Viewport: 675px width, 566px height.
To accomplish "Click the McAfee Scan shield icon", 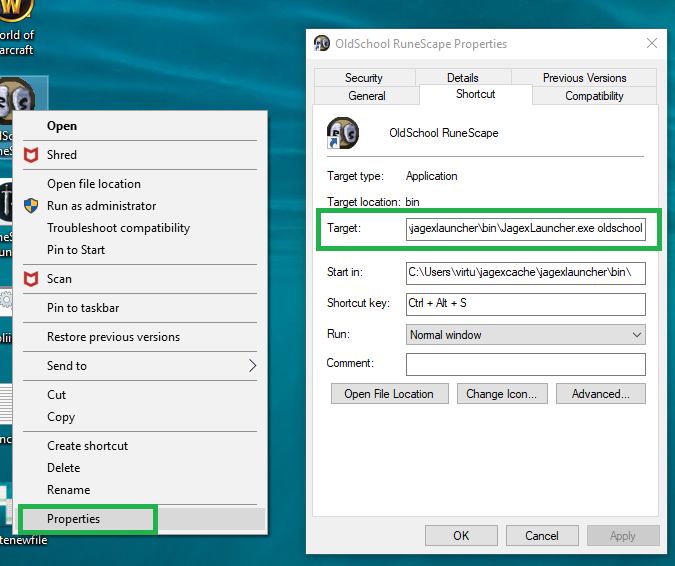I will [x=31, y=279].
